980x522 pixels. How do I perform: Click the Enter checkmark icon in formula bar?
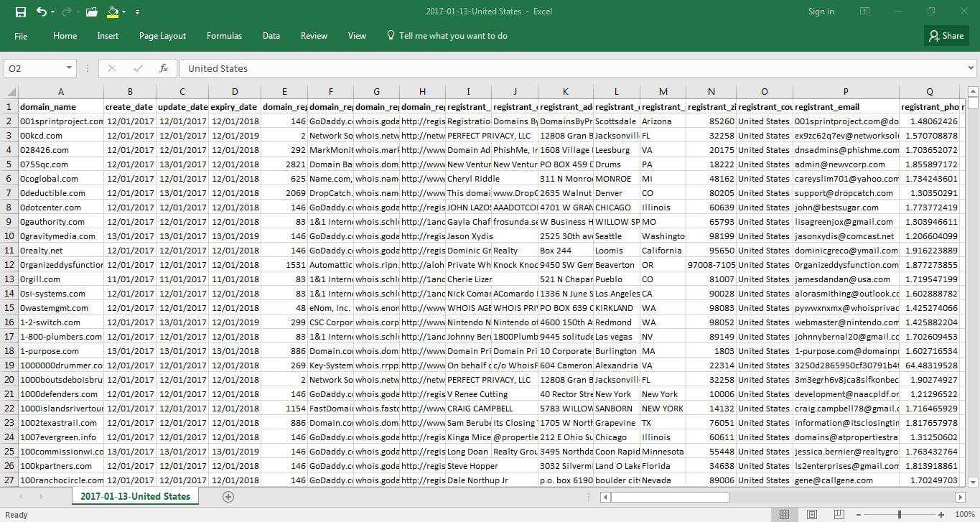click(138, 68)
